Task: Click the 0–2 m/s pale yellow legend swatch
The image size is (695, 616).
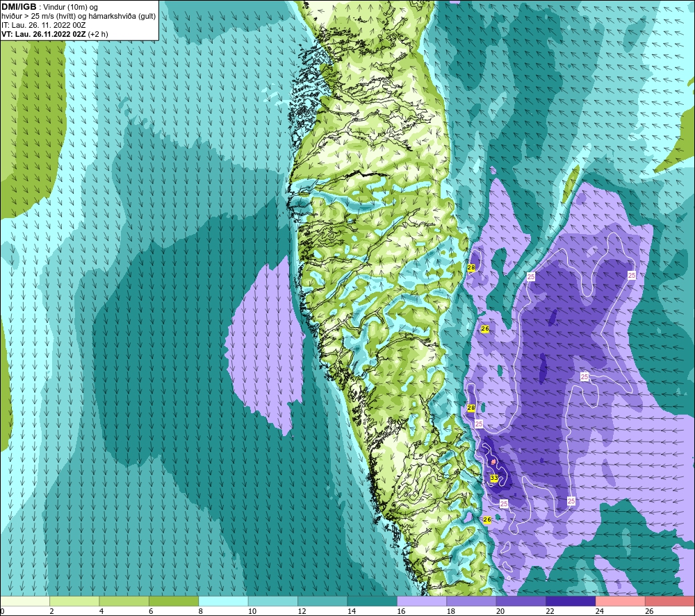Action: pos(25,601)
